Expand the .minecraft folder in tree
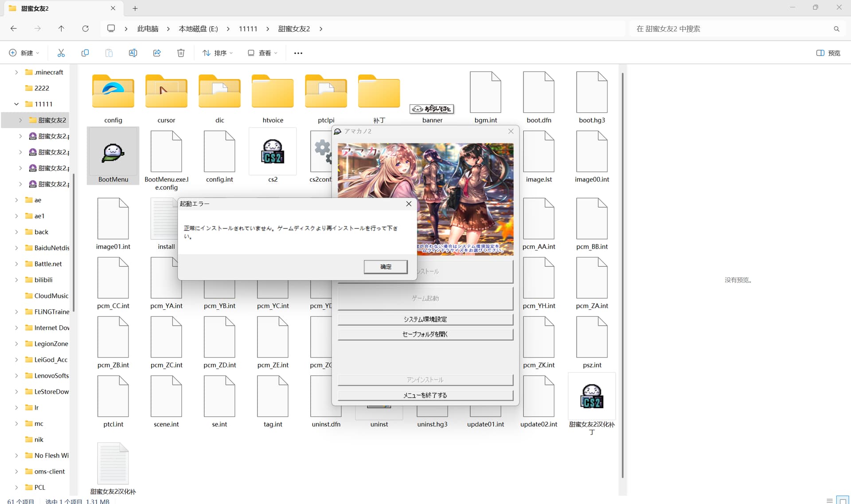This screenshot has width=851, height=504. (16, 72)
